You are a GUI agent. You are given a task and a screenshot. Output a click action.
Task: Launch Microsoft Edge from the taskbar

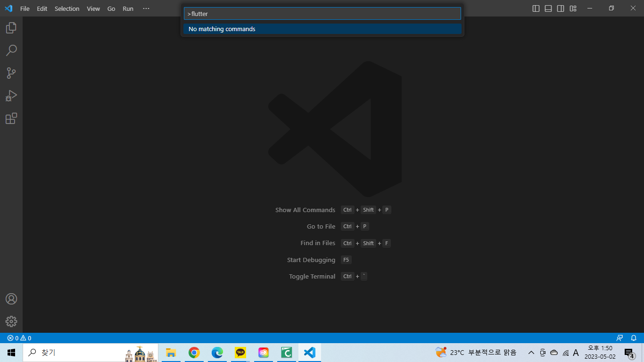pos(217,353)
